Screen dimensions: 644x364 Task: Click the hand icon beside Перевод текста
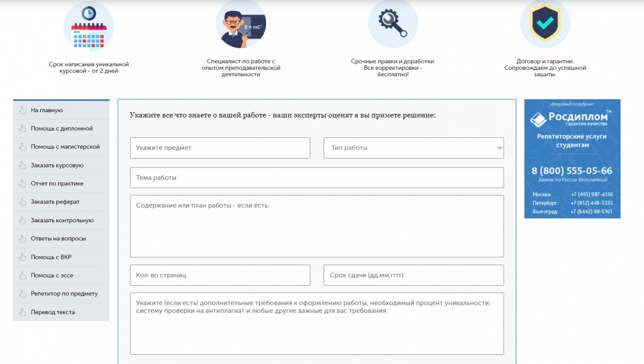click(x=22, y=312)
